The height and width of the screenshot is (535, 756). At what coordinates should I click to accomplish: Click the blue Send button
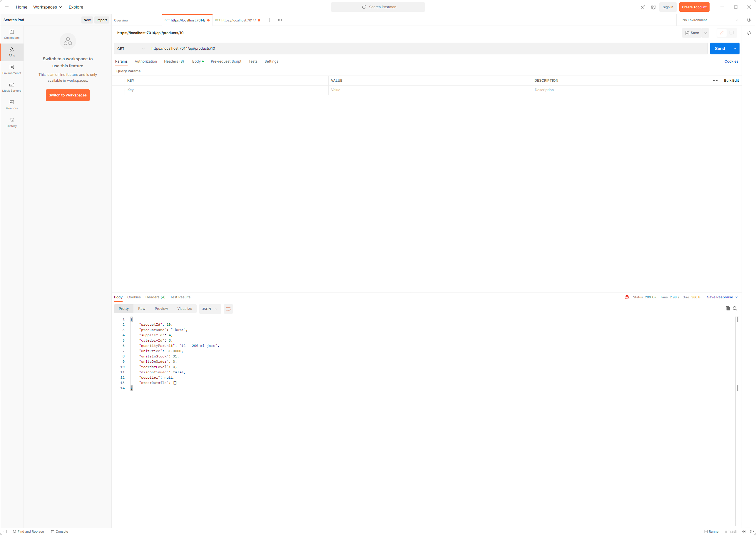720,49
